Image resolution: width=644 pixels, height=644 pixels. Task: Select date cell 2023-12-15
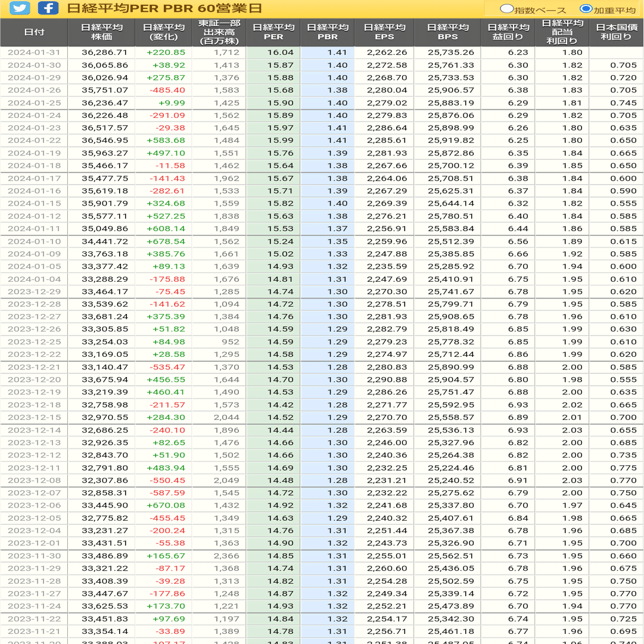[x=34, y=417]
